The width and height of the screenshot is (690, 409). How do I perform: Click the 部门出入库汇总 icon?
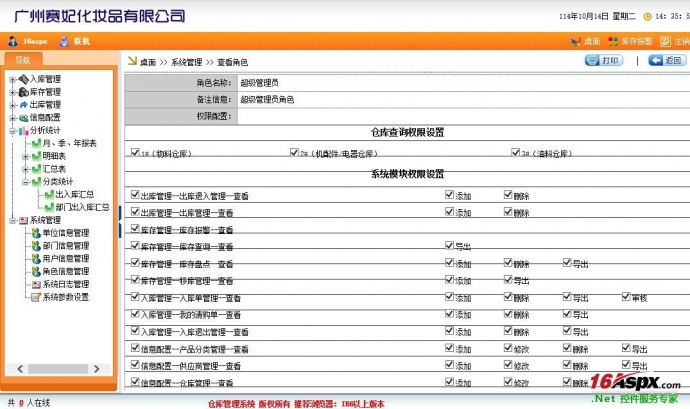[49, 207]
